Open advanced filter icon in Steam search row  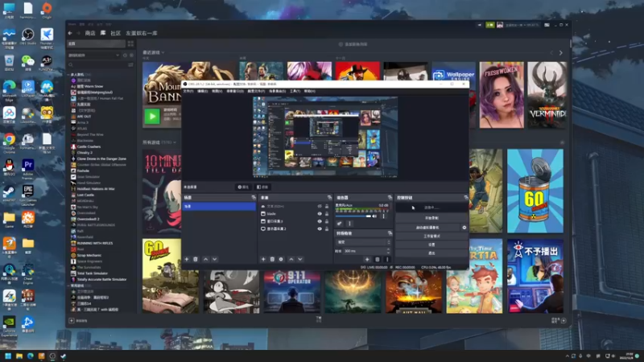(x=130, y=65)
